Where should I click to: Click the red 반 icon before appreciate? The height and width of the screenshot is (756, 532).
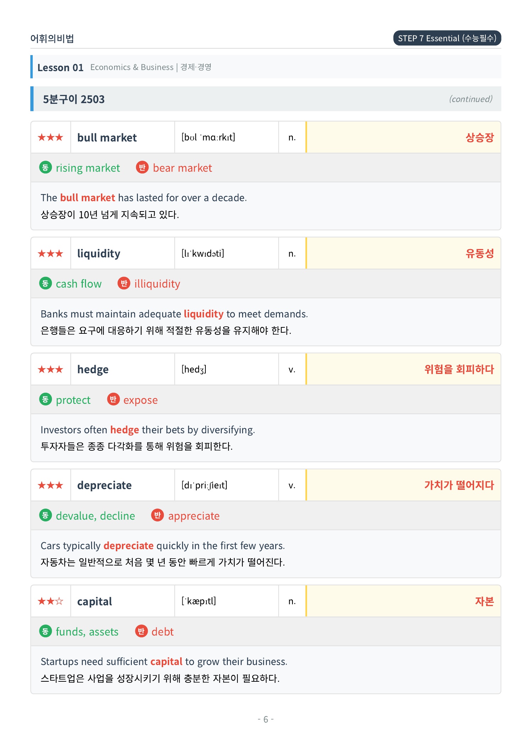click(157, 515)
